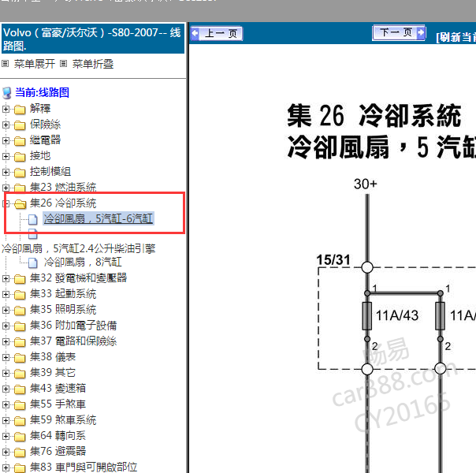Expand the 集43 變速箱 node
The height and width of the screenshot is (473, 476).
6,389
